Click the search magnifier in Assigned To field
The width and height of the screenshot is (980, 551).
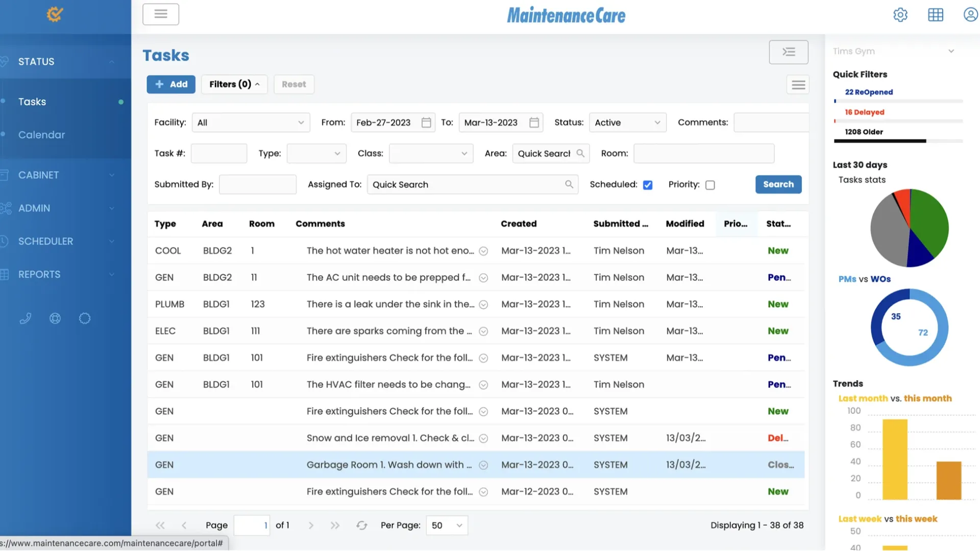569,184
